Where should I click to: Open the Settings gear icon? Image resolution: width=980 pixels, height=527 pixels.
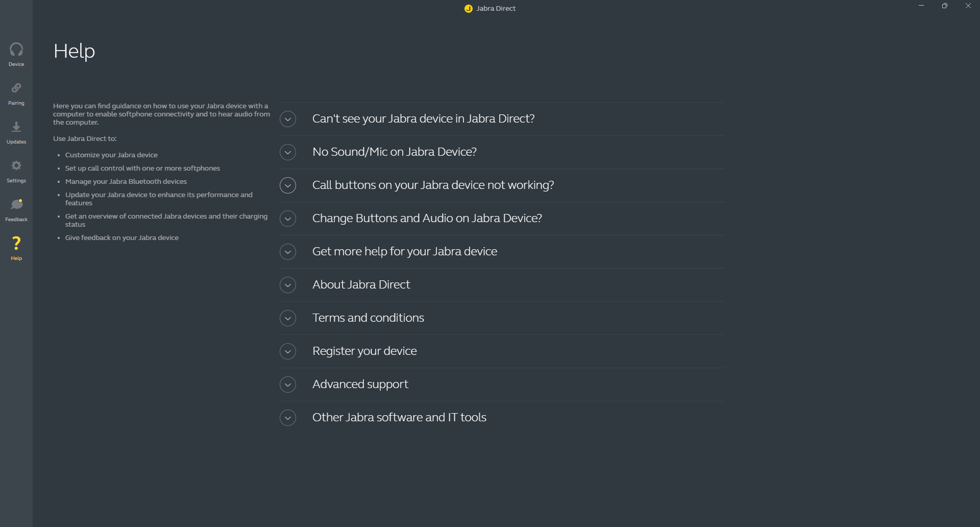coord(16,166)
